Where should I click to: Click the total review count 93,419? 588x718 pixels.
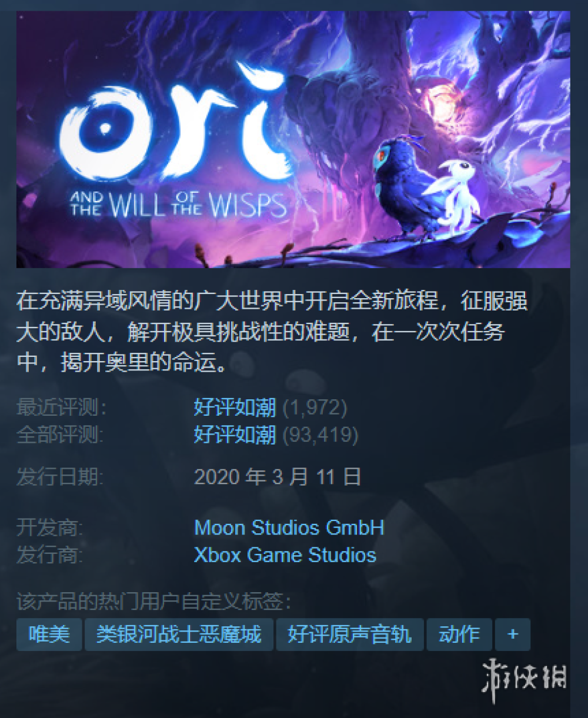(x=320, y=435)
